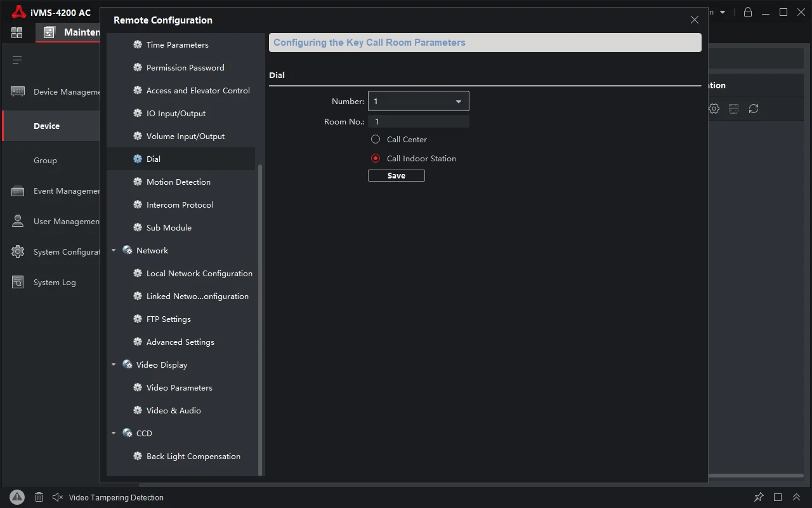Save the dial configuration
Screen dimensions: 812x508
[396, 175]
